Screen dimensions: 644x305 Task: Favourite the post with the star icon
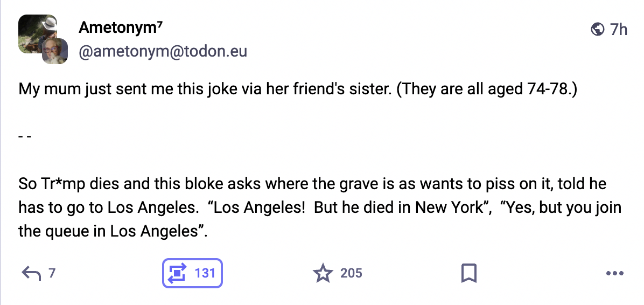tap(323, 273)
